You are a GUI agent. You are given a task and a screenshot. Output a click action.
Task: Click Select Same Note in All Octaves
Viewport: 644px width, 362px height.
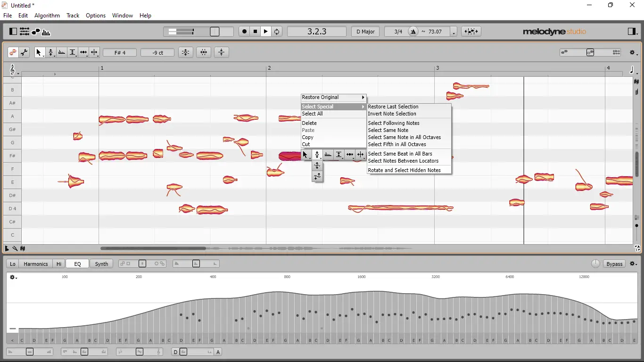coord(409,137)
